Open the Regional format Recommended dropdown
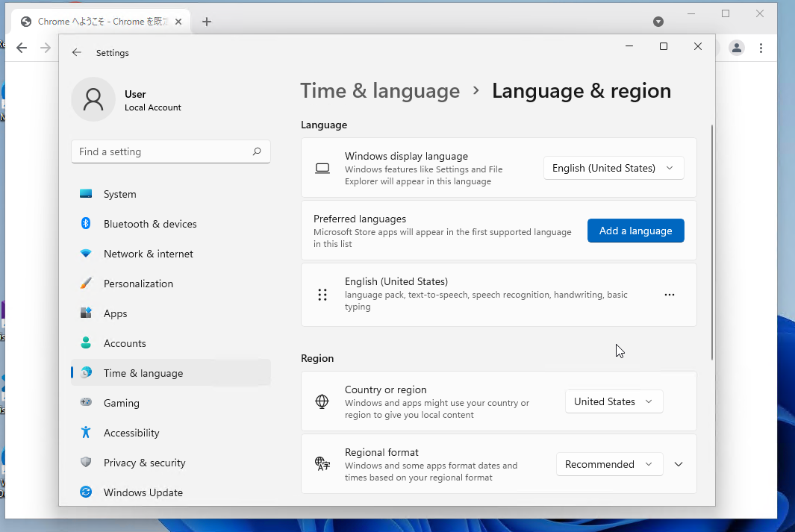The height and width of the screenshot is (532, 795). point(608,464)
